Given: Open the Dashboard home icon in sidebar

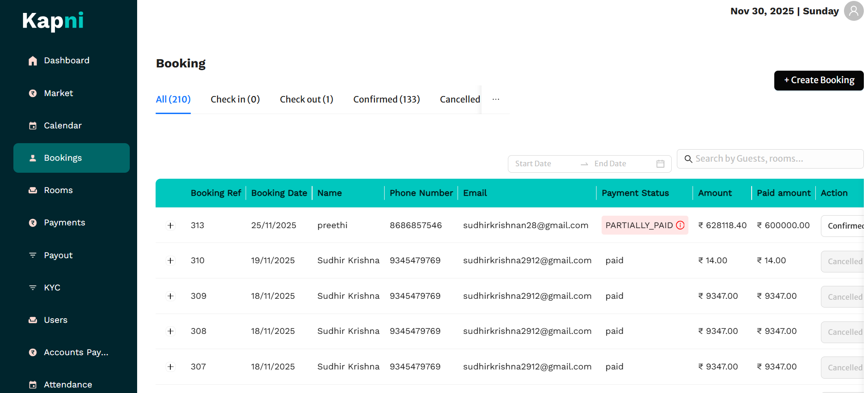Looking at the screenshot, I should pyautogui.click(x=33, y=60).
